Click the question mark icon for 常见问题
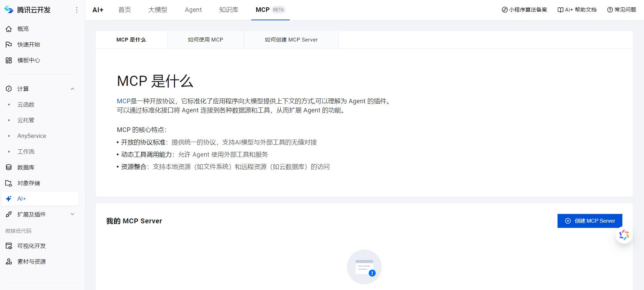This screenshot has width=644, height=290. coord(610,10)
